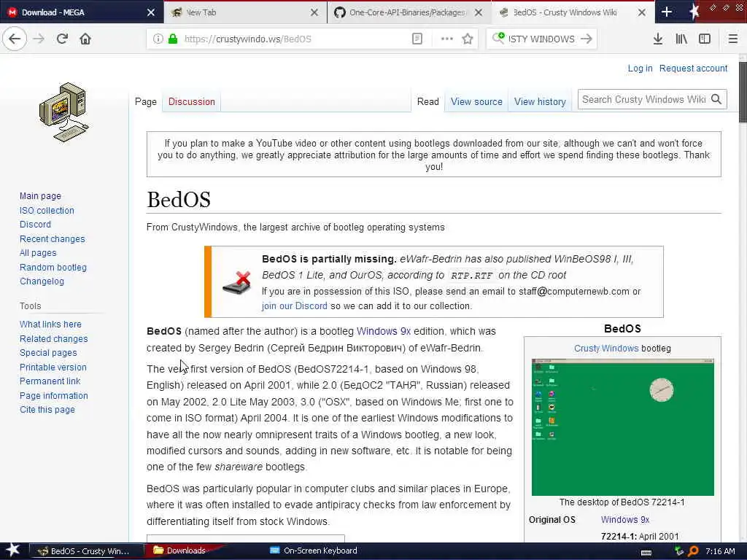Open Related changes link
Image resolution: width=747 pixels, height=560 pixels.
54,338
